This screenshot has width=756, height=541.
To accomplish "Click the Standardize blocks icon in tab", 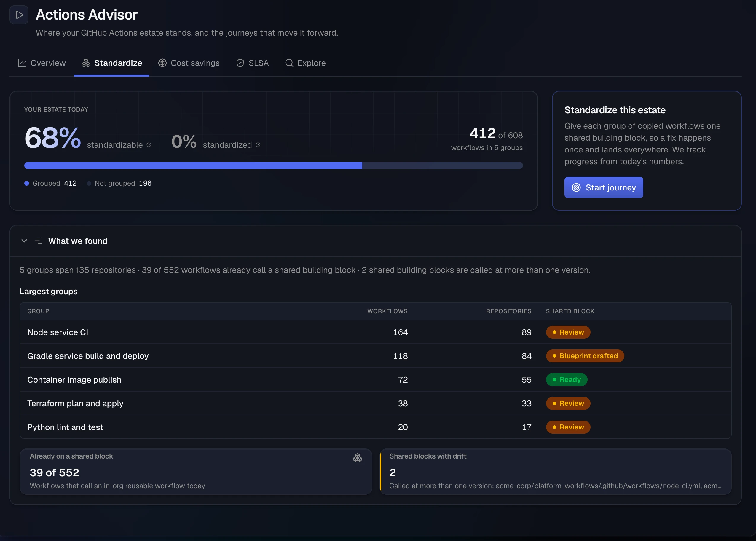I will coord(86,63).
